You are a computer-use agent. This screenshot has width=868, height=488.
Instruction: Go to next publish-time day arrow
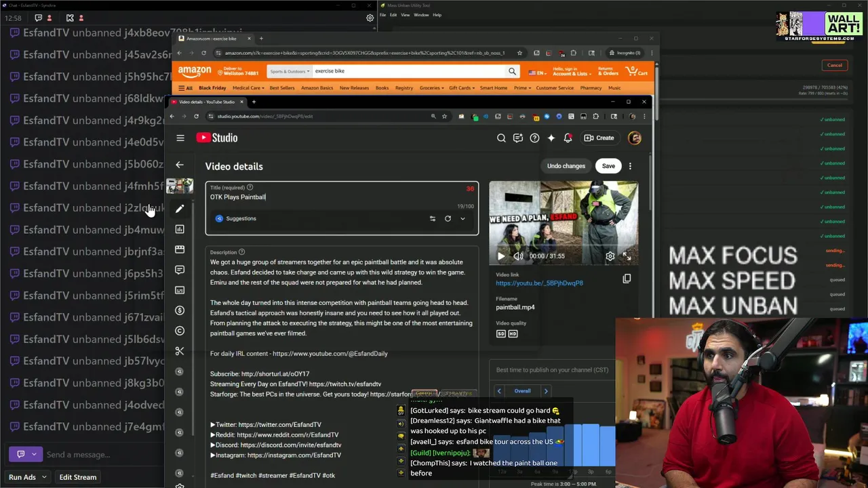coord(546,391)
